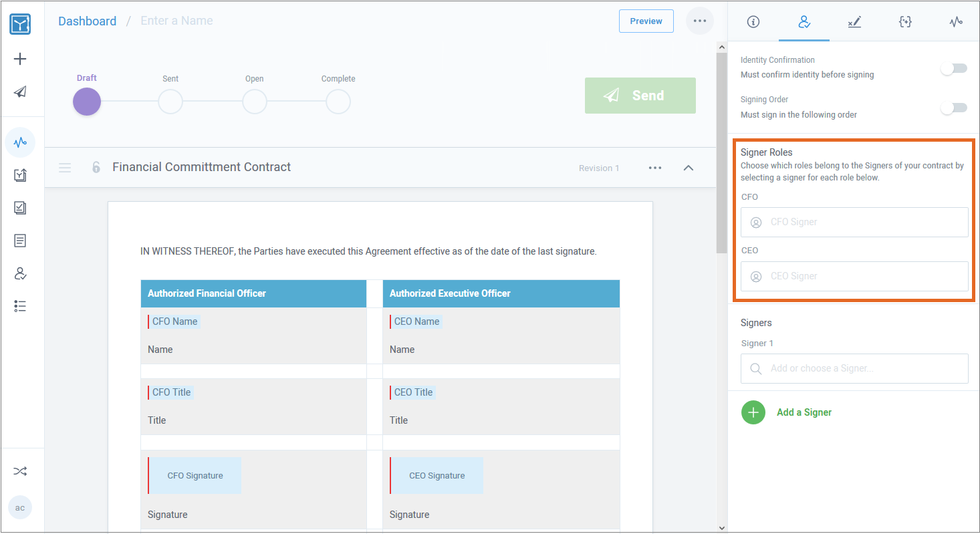
Task: Select the Open status circle
Action: tap(254, 102)
